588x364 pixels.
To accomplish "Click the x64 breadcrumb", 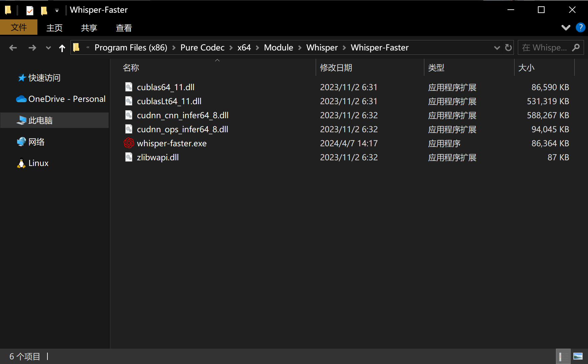I will click(x=244, y=47).
